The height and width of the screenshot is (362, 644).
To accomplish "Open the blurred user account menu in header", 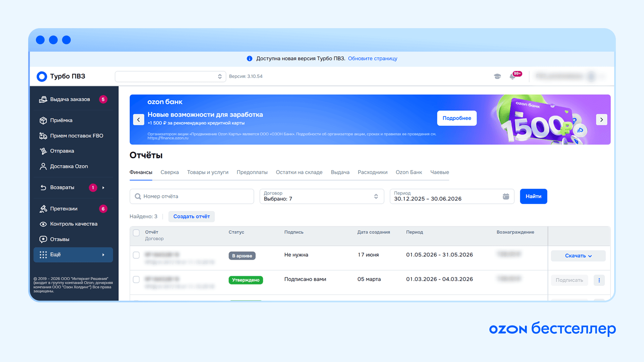I will pyautogui.click(x=570, y=76).
